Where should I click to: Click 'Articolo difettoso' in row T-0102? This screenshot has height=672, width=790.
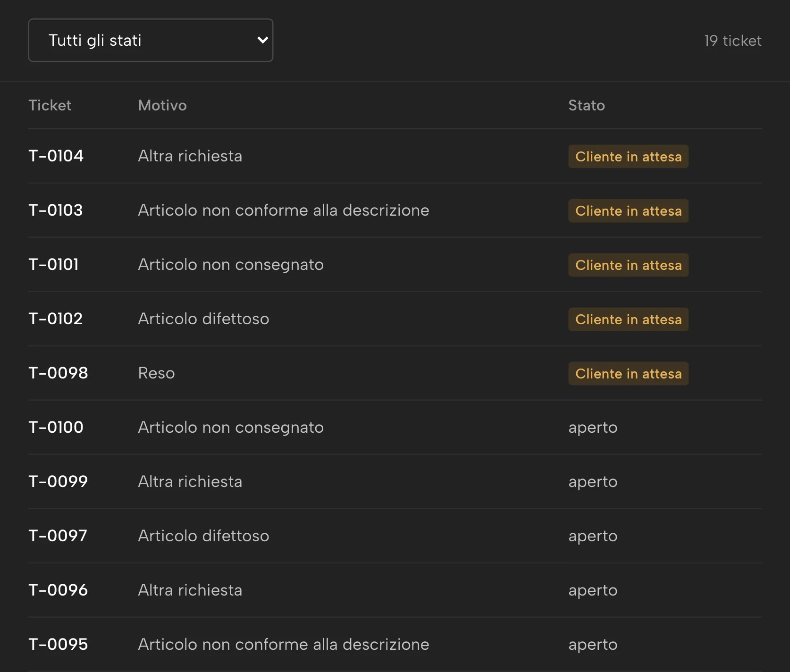pos(203,319)
